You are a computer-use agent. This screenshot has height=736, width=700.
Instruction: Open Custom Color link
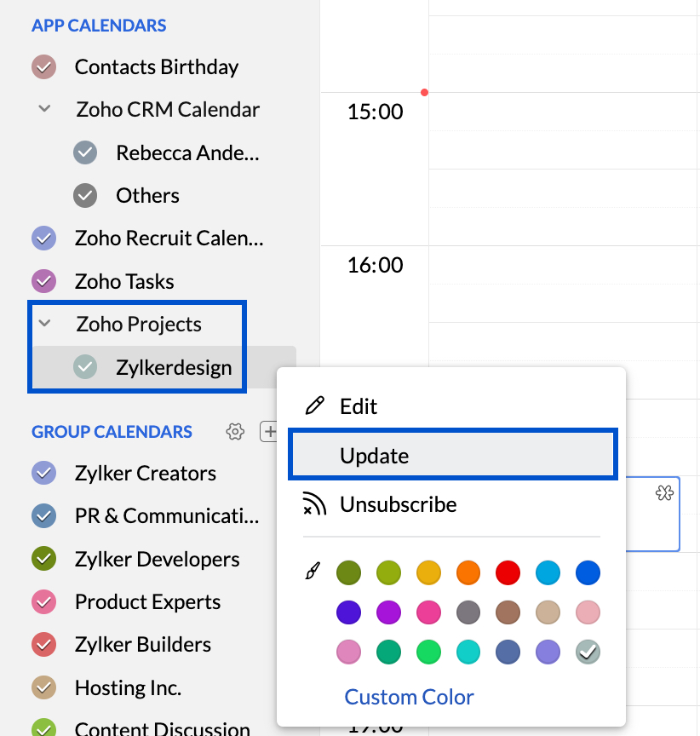coord(409,697)
